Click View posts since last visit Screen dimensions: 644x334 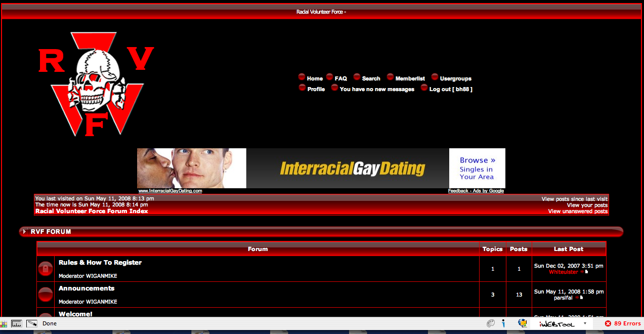[574, 199]
